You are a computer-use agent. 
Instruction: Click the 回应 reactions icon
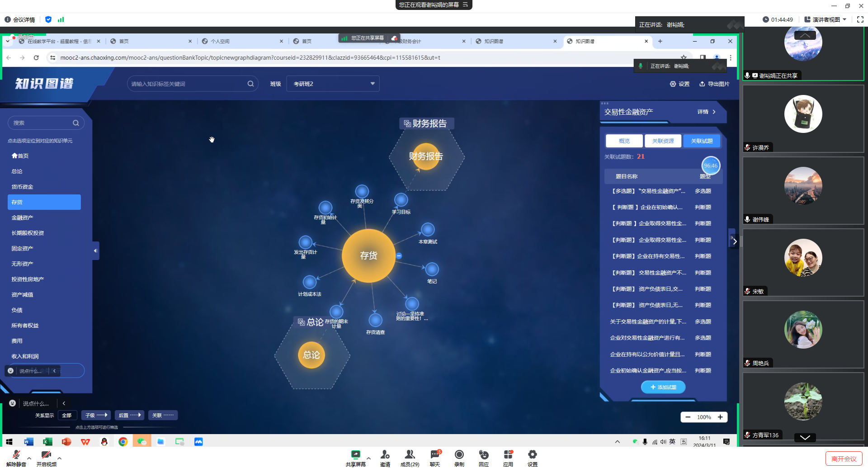(x=484, y=456)
